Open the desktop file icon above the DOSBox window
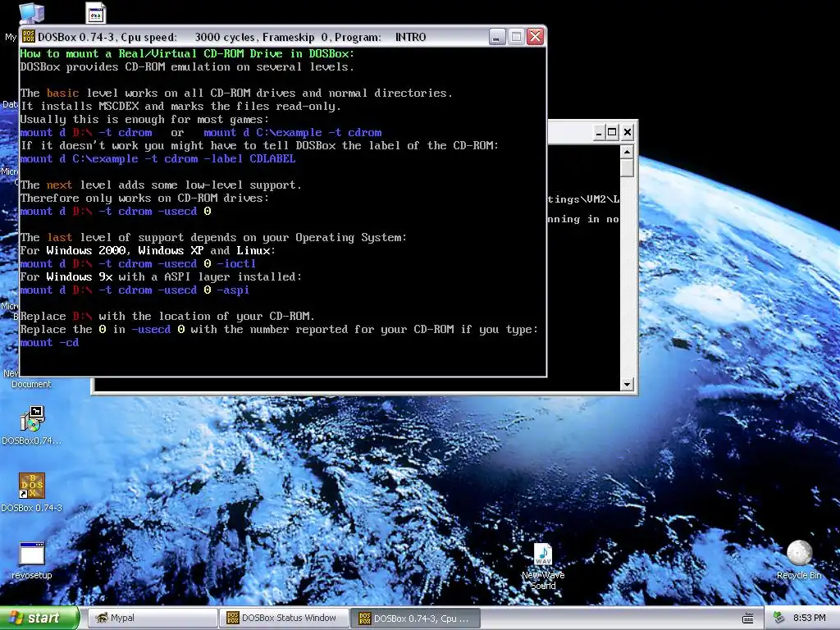 (x=96, y=13)
